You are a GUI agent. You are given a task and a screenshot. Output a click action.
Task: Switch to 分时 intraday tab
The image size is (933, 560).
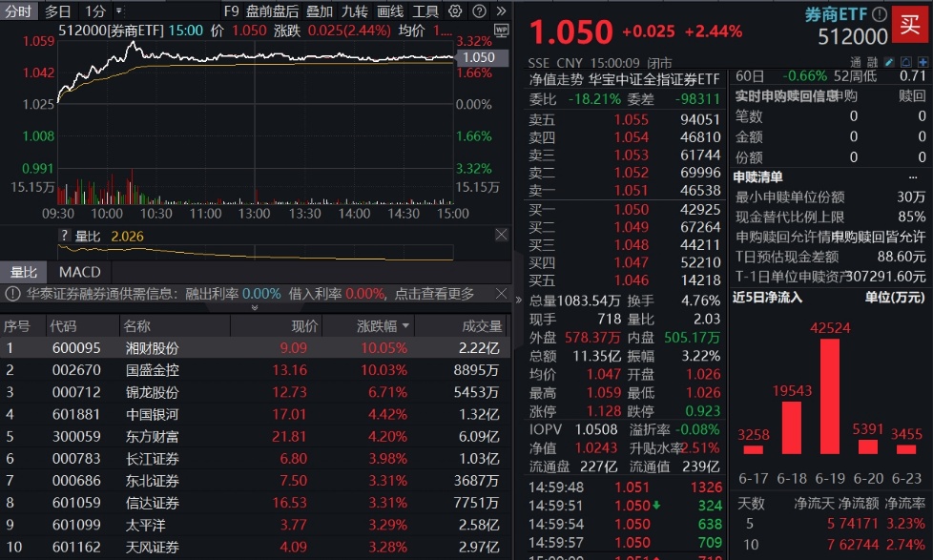18,11
